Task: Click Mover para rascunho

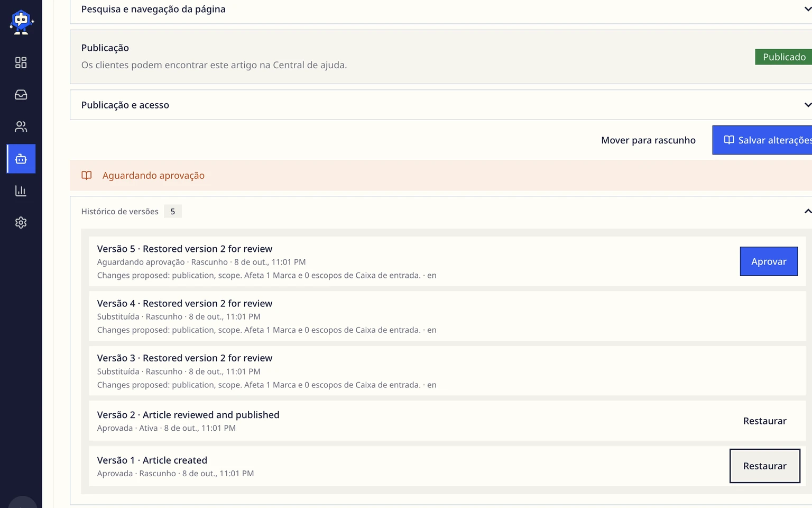Action: [x=648, y=140]
